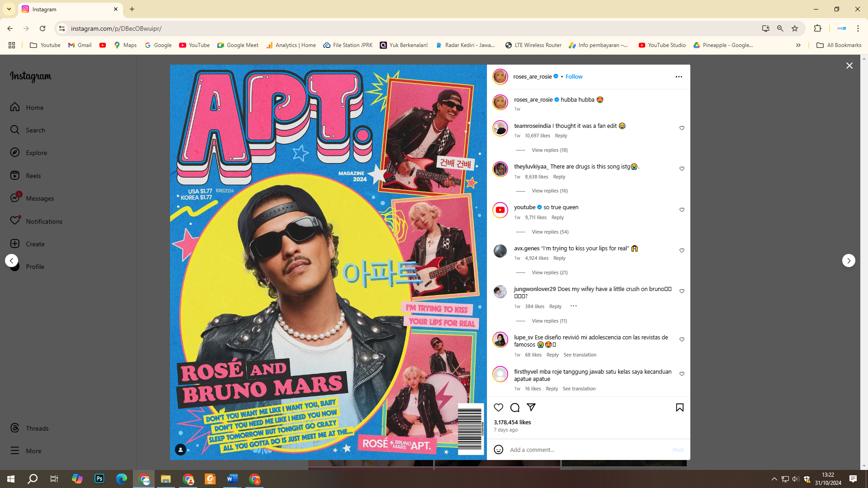Go back in browser history
This screenshot has width=868, height=488.
pos(10,28)
